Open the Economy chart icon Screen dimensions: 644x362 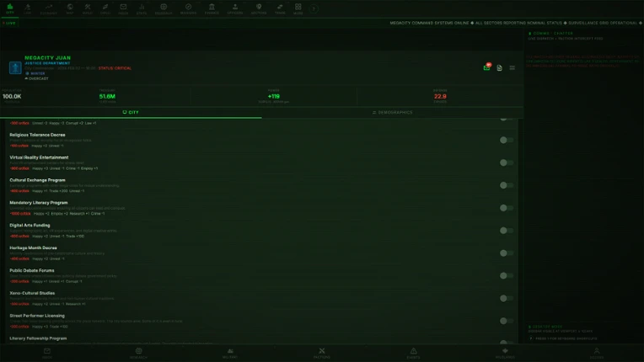(48, 9)
